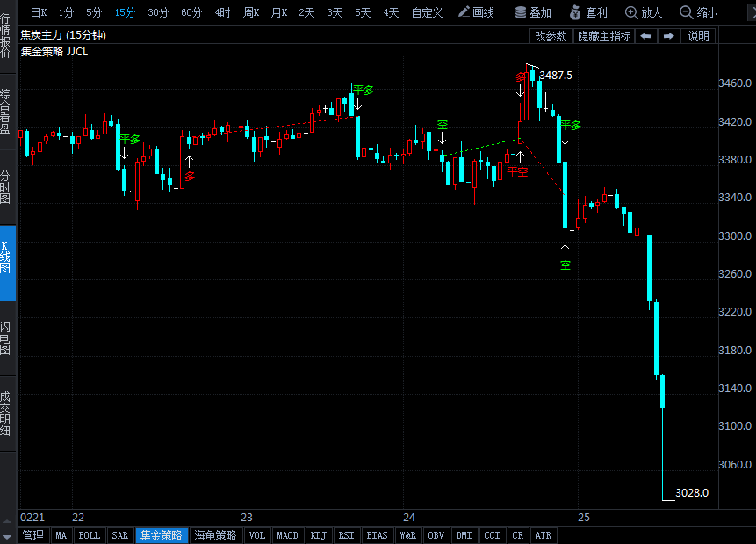Expand the bottom-left indicator dropdown arrow
This screenshot has width=756, height=544.
pos(9,535)
